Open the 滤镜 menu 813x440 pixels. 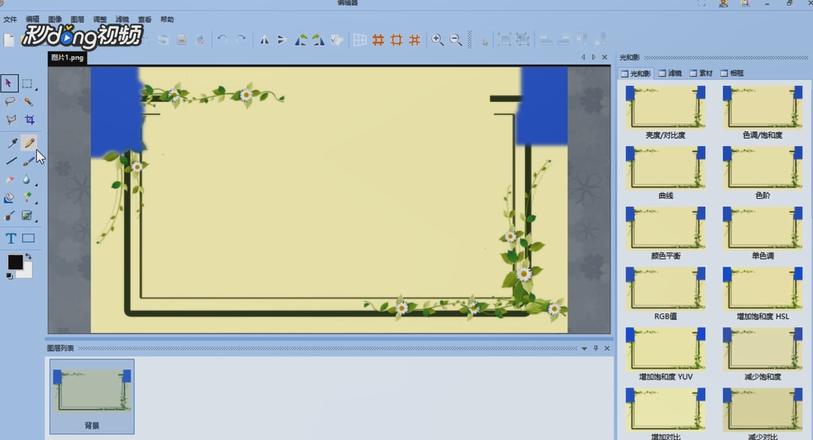[x=122, y=20]
